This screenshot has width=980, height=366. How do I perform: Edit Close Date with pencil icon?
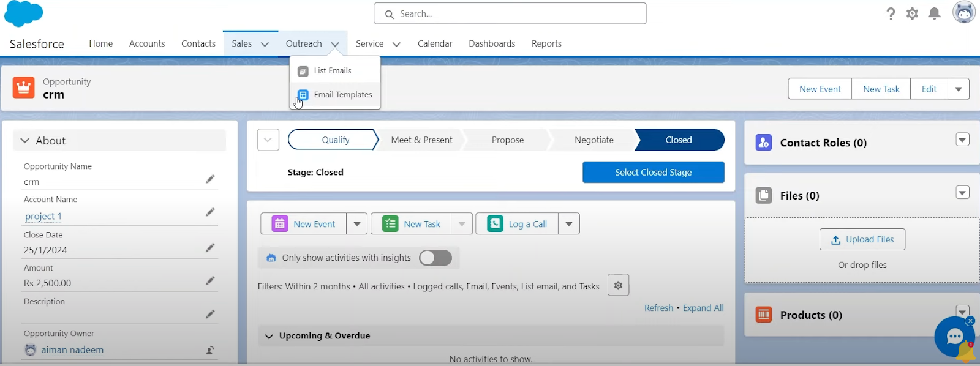click(210, 248)
